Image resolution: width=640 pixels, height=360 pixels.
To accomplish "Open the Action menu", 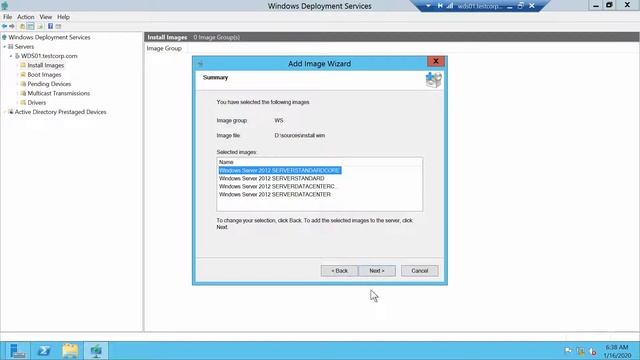I will tap(26, 17).
